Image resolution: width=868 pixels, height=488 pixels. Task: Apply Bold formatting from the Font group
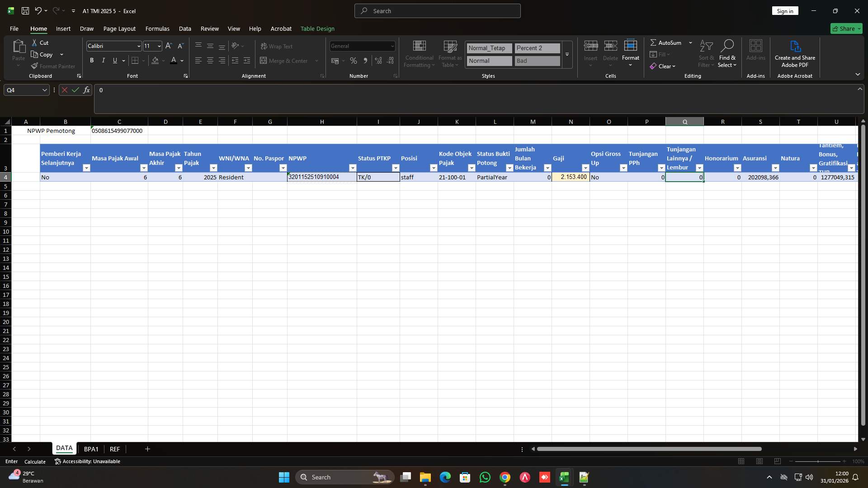click(x=91, y=60)
